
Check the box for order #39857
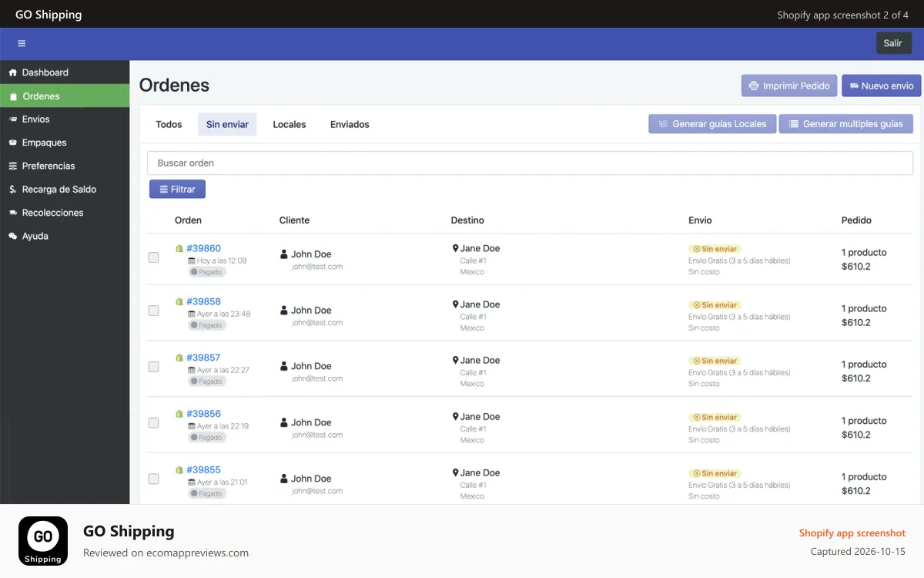tap(153, 367)
